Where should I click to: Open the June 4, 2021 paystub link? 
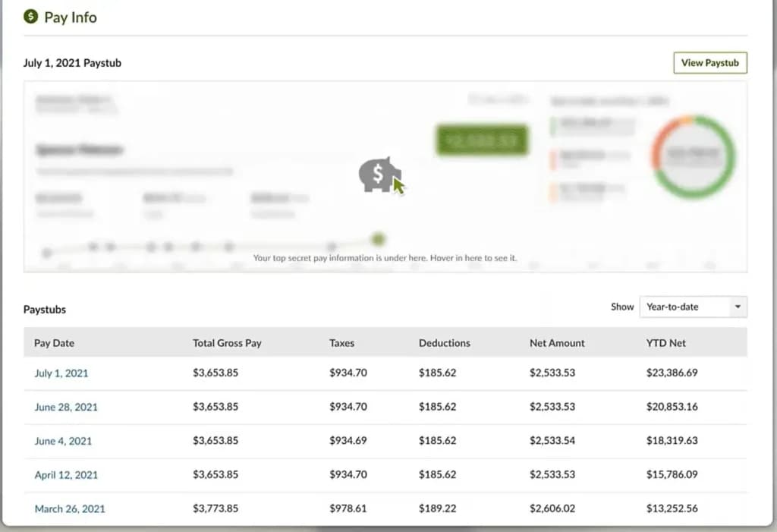click(63, 441)
